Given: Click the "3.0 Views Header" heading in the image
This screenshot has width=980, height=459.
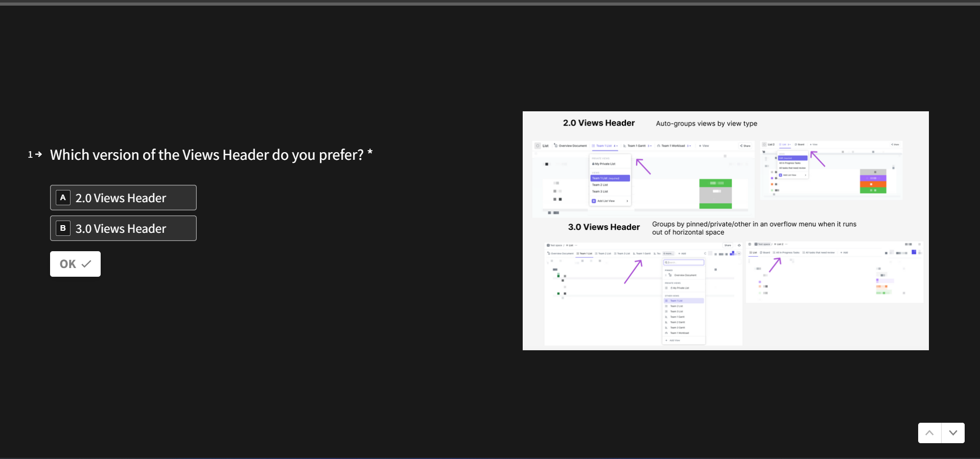Looking at the screenshot, I should pos(604,227).
